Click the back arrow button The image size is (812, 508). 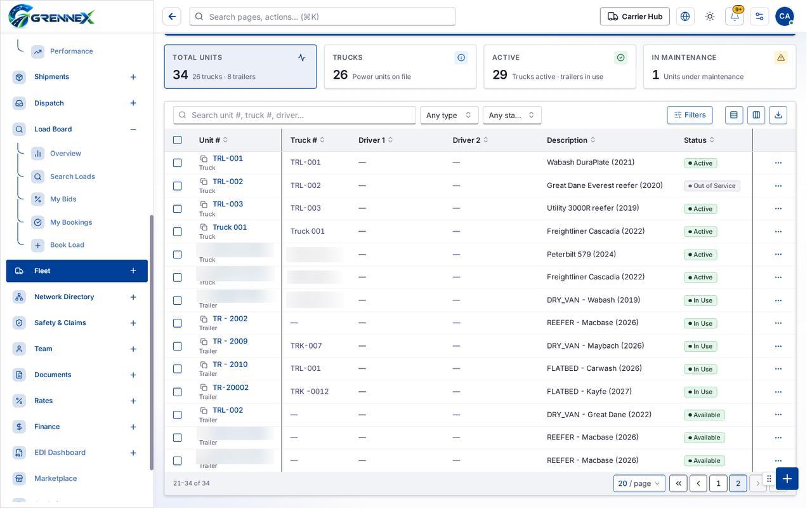[172, 17]
